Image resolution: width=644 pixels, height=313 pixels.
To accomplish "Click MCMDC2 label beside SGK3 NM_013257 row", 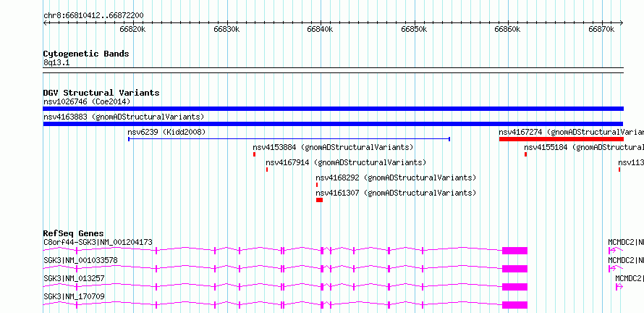I will (630, 278).
